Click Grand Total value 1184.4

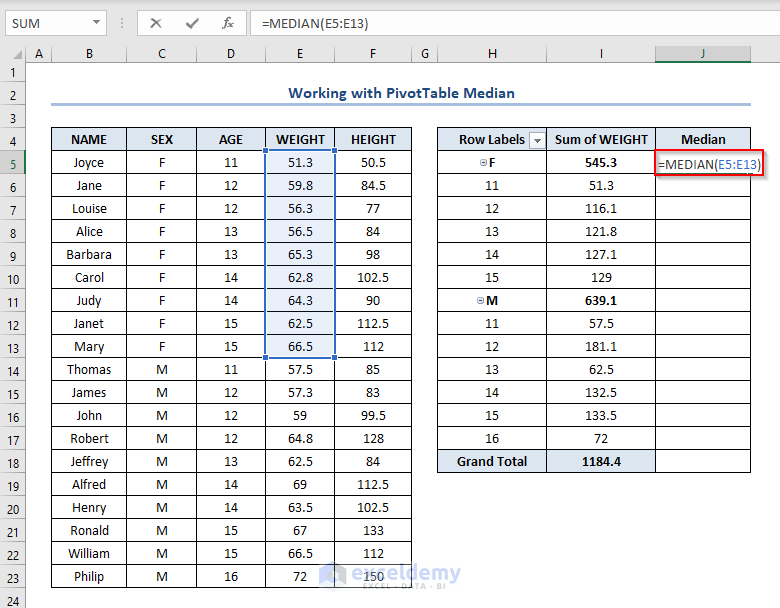click(x=601, y=461)
